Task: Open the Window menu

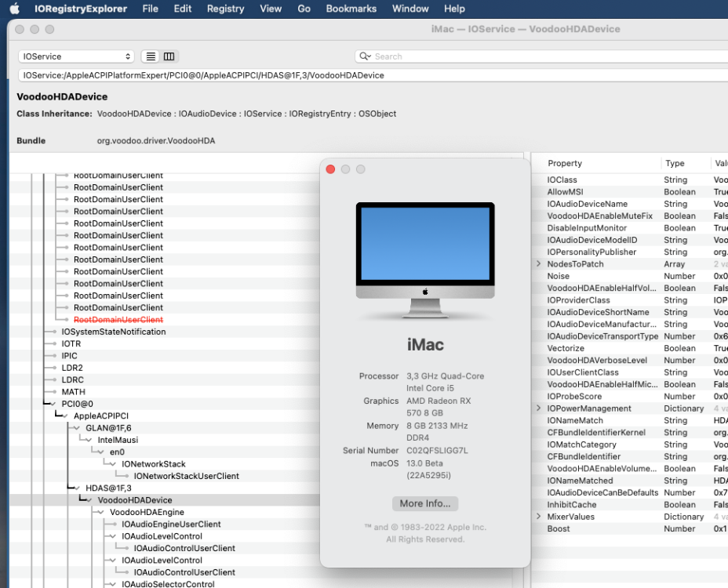Action: 410,9
